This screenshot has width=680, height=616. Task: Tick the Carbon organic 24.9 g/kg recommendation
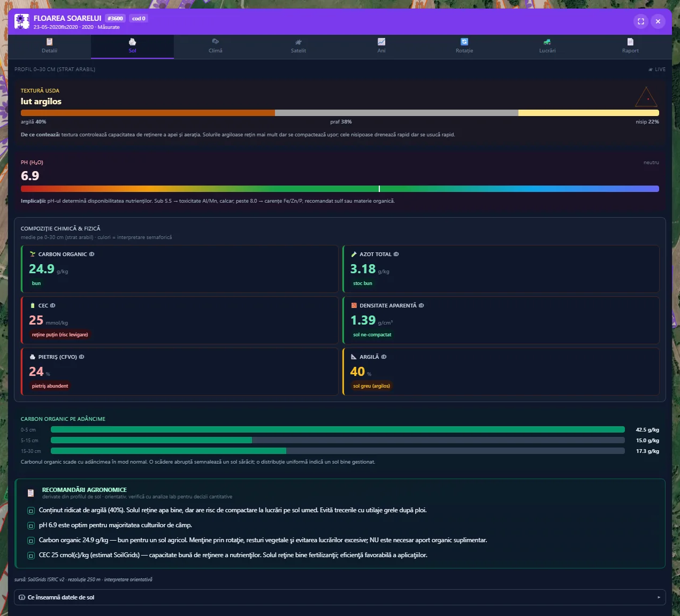click(x=31, y=541)
